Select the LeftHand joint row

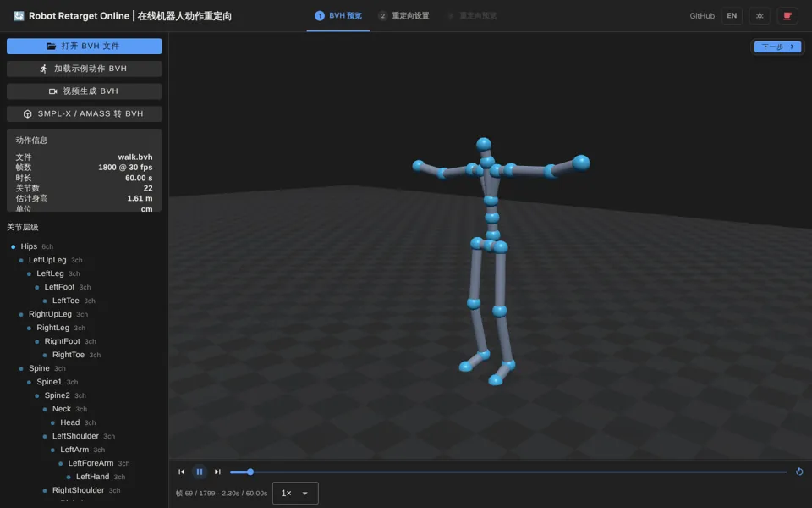(84, 477)
